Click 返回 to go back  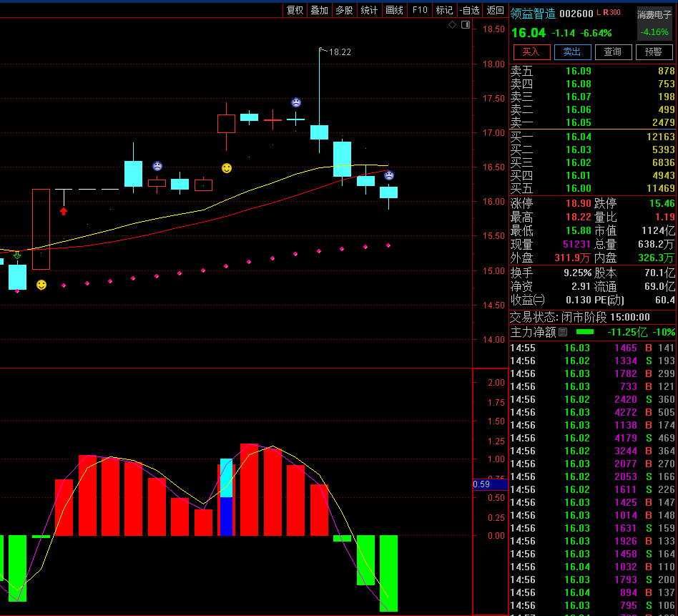click(495, 11)
